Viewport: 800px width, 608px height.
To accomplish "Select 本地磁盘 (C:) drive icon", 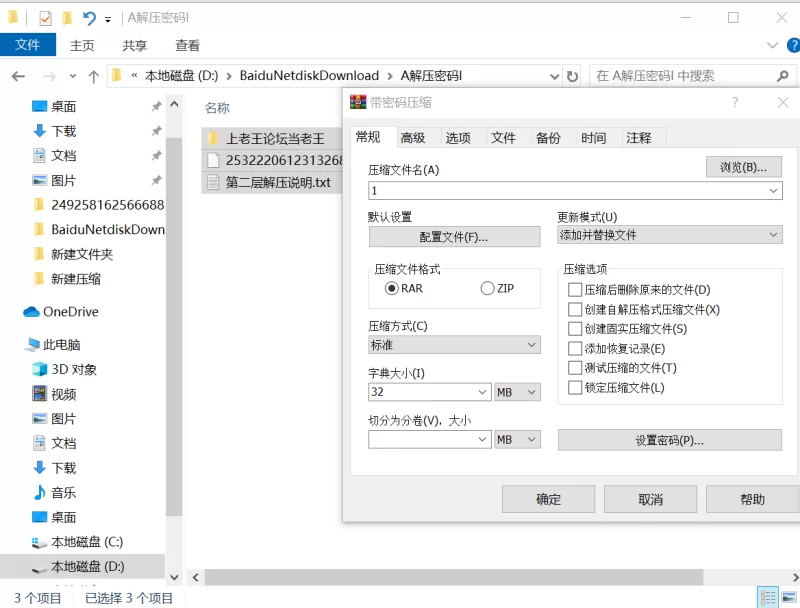I will pyautogui.click(x=39, y=542).
